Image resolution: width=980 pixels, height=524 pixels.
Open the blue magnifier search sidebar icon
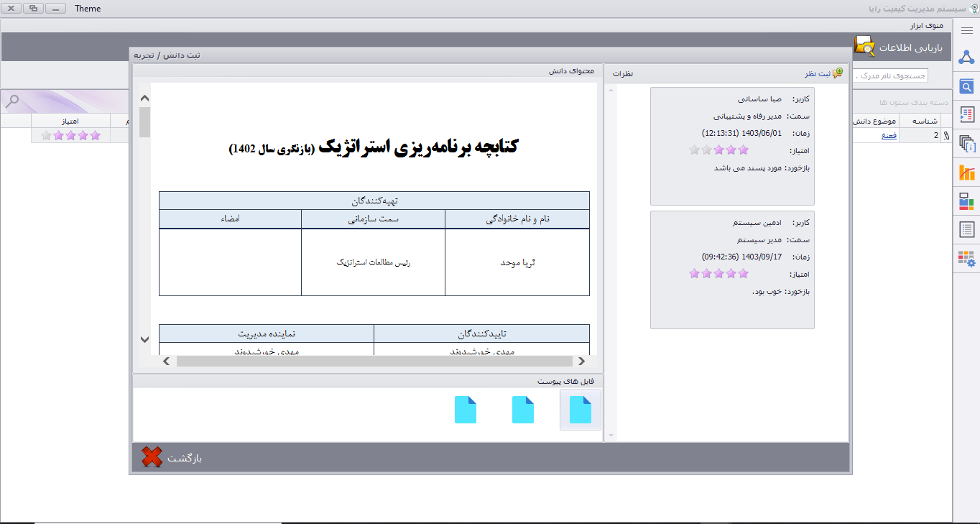click(x=966, y=87)
